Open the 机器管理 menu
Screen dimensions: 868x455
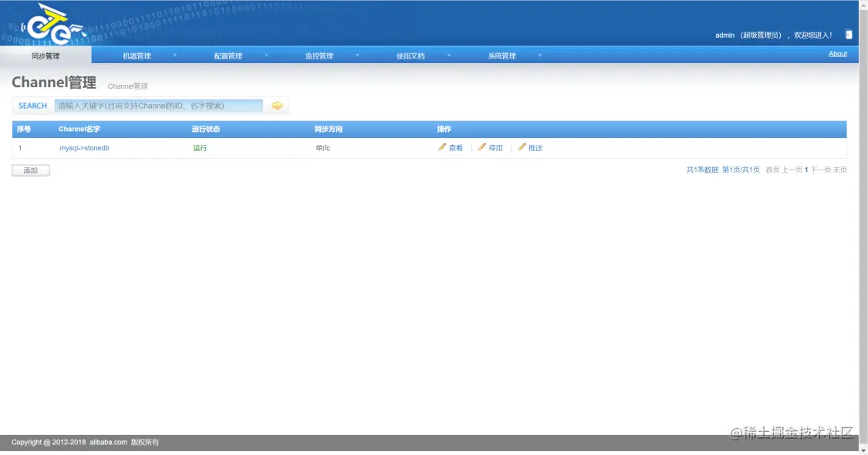point(137,56)
